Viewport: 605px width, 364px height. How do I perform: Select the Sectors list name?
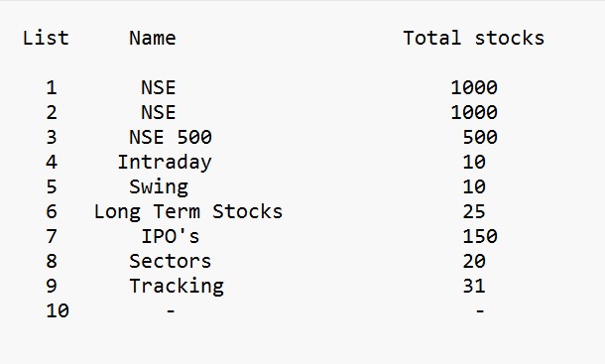click(x=171, y=261)
